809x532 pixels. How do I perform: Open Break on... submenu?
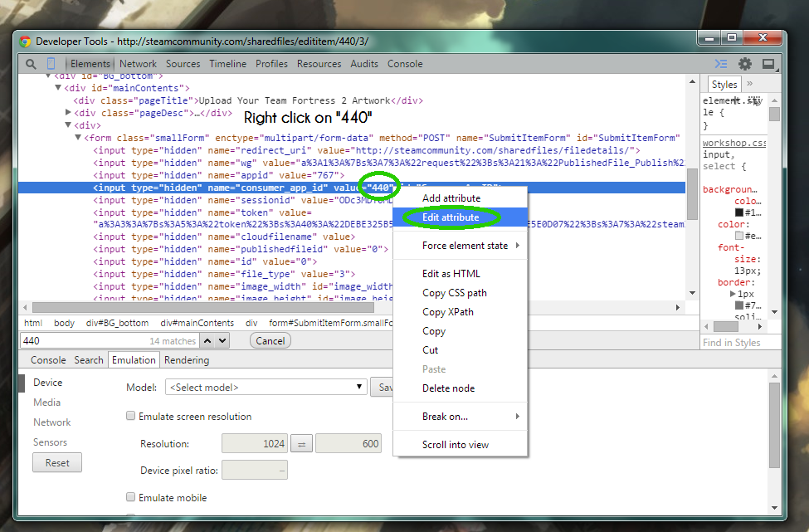pyautogui.click(x=461, y=417)
